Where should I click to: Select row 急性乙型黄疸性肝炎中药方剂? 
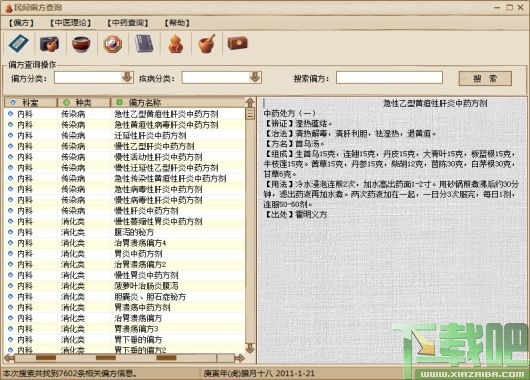coord(124,114)
